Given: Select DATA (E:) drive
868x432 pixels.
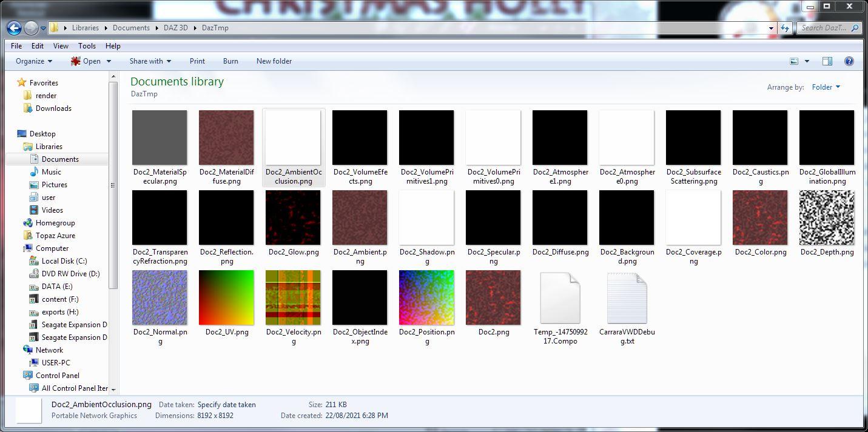Looking at the screenshot, I should pyautogui.click(x=57, y=287).
